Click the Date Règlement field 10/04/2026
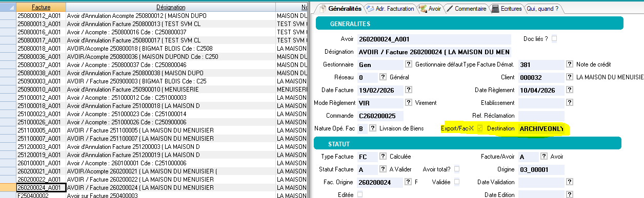This screenshot has height=198, width=644. (541, 91)
